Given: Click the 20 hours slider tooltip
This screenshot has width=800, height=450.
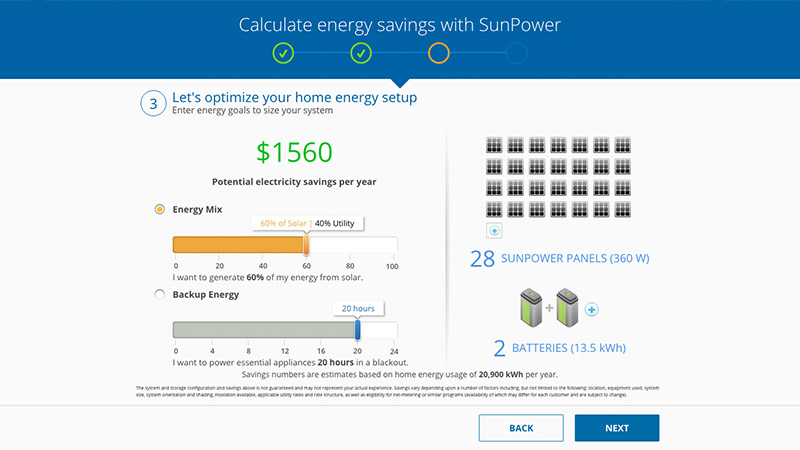Looking at the screenshot, I should [x=357, y=309].
